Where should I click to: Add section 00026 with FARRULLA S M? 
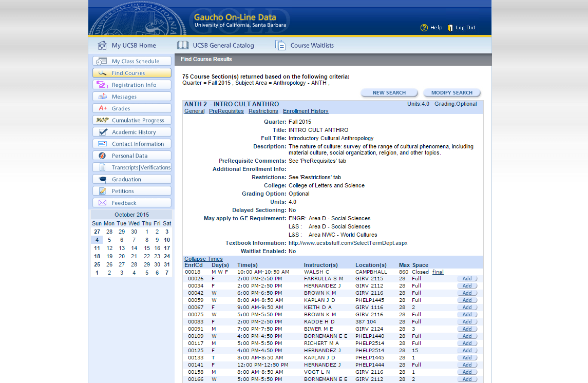467,279
